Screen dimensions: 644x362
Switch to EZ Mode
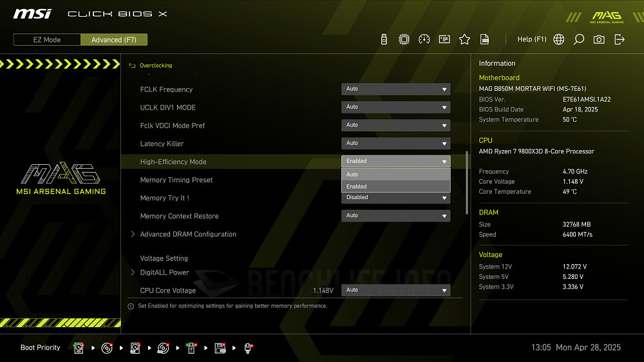[47, 40]
